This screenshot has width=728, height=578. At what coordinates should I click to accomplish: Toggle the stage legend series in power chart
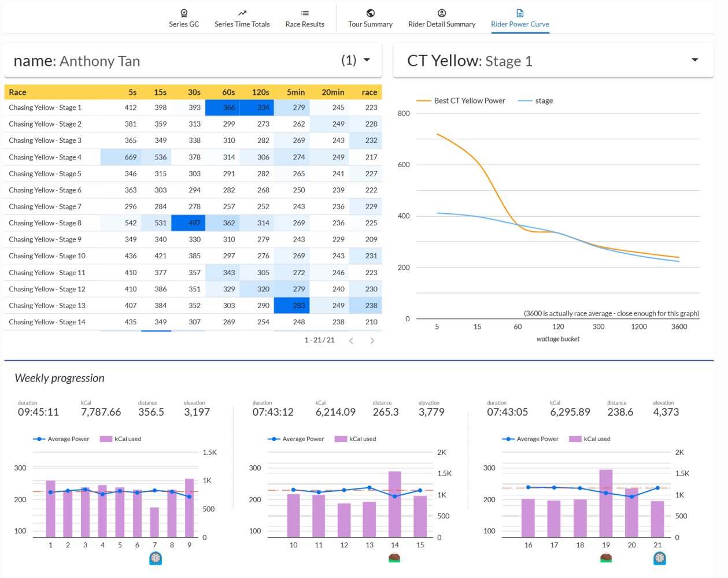click(x=535, y=101)
